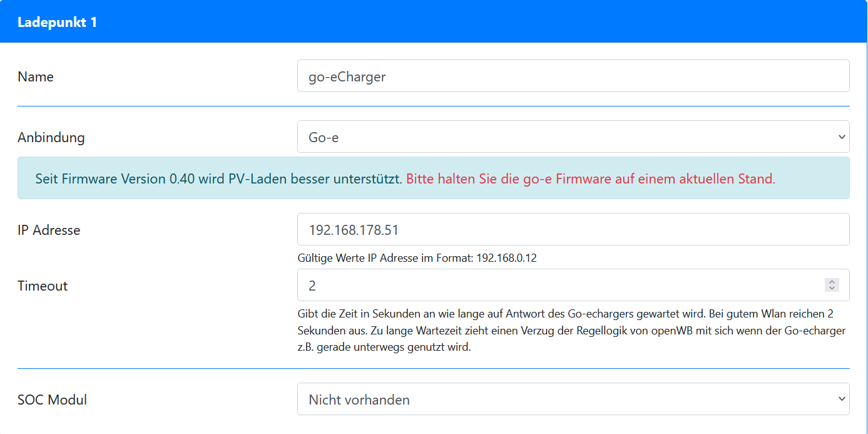Focus the IP Adresse field 192.168.178.51
Viewport: 868px width, 434px height.
click(x=573, y=230)
